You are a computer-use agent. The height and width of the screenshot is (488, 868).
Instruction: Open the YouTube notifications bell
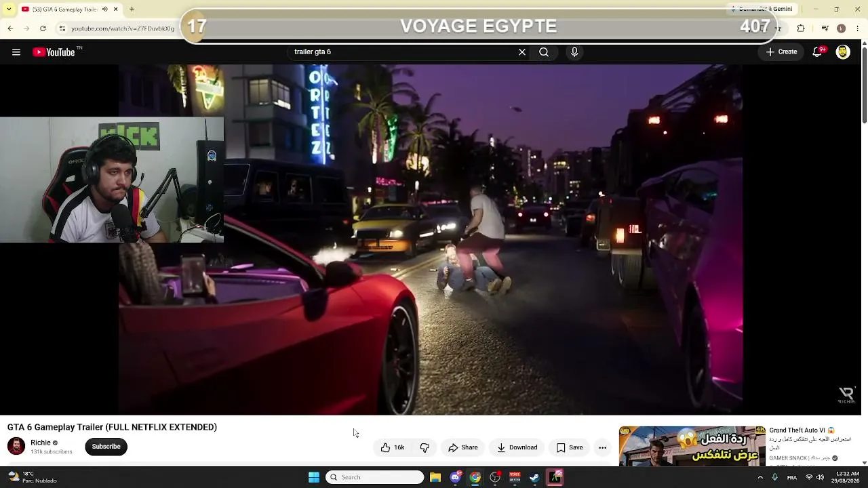click(x=818, y=52)
